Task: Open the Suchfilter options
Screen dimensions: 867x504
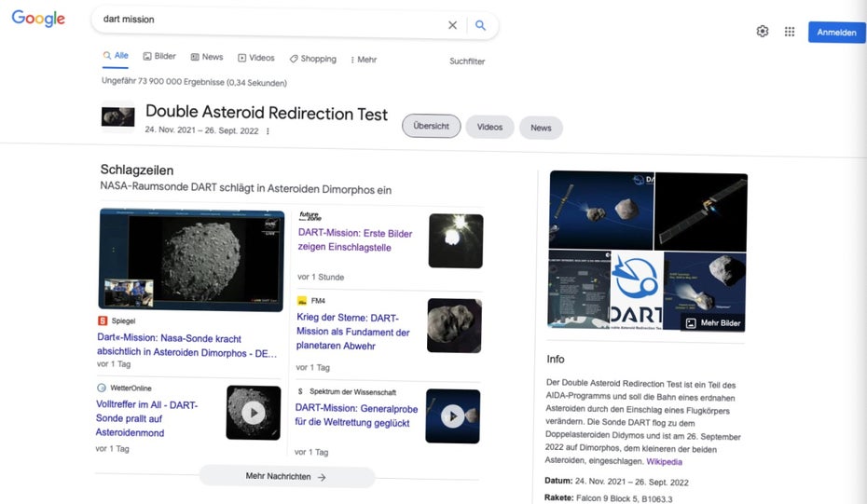Action: coord(467,61)
